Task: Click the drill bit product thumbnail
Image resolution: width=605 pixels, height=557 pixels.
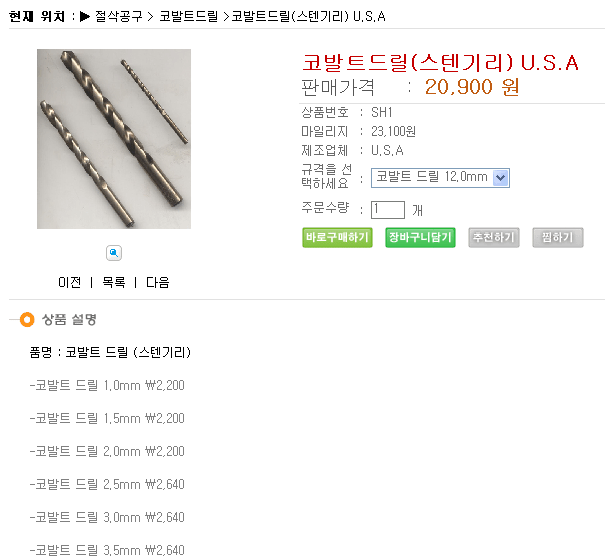Action: 114,139
